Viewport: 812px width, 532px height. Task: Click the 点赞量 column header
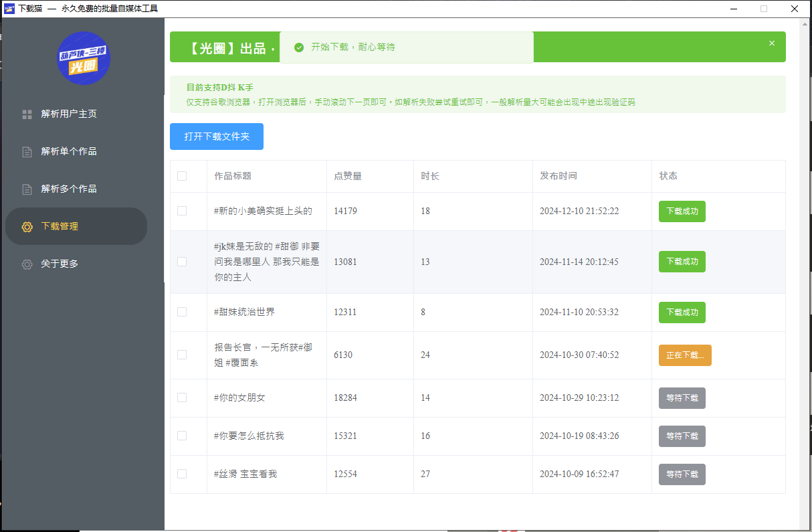(348, 176)
